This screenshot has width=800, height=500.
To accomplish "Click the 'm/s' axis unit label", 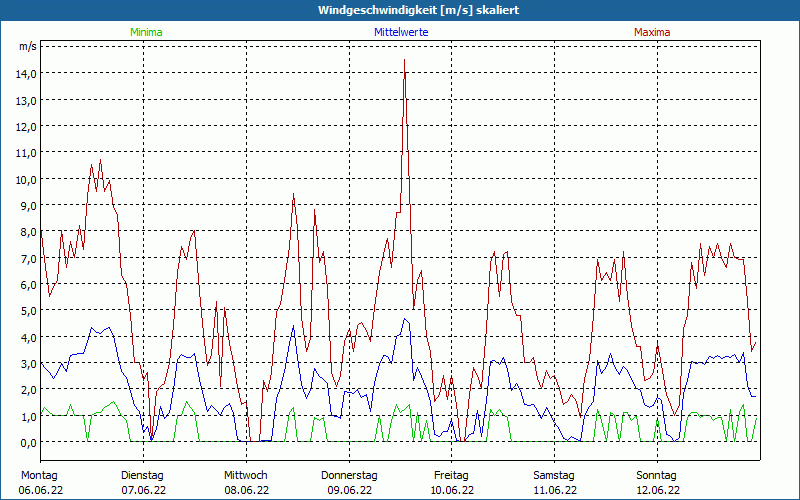I will [x=28, y=46].
